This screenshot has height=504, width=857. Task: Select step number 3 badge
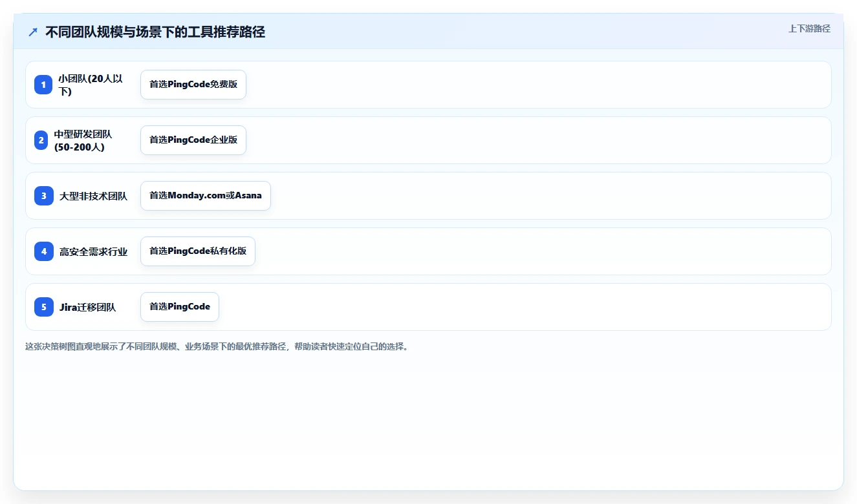[x=44, y=196]
